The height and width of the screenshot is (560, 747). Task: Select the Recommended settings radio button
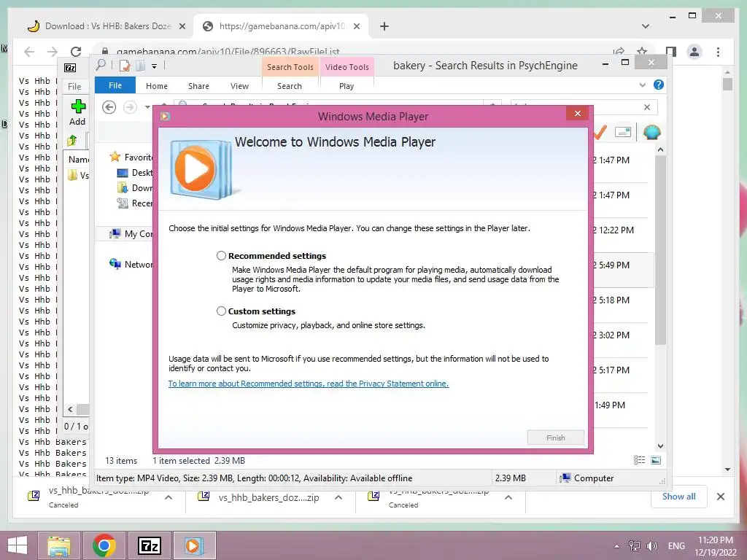[221, 256]
